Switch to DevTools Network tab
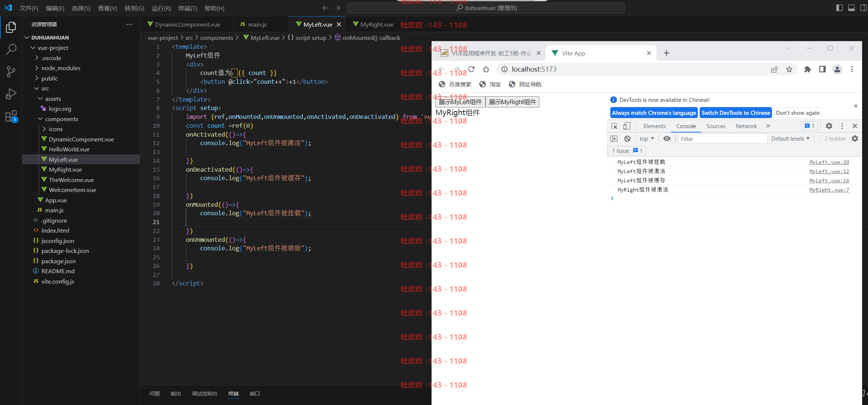Image resolution: width=868 pixels, height=405 pixels. [x=746, y=126]
